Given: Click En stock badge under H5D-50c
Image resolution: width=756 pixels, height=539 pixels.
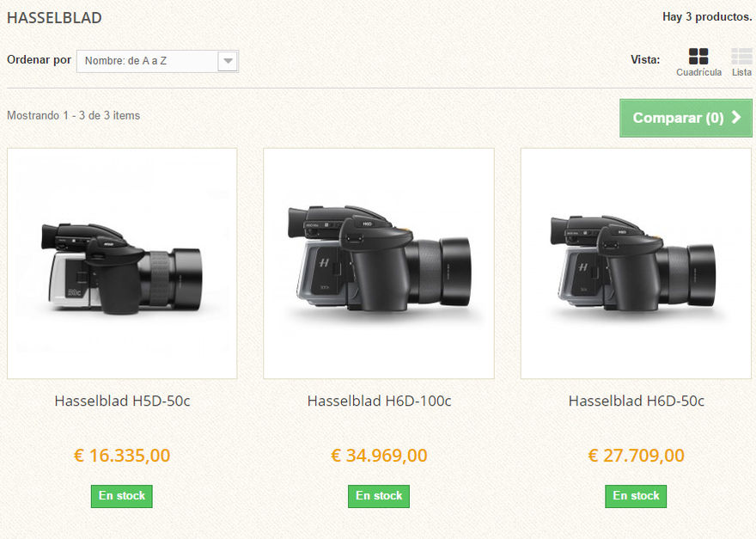Looking at the screenshot, I should point(122,496).
